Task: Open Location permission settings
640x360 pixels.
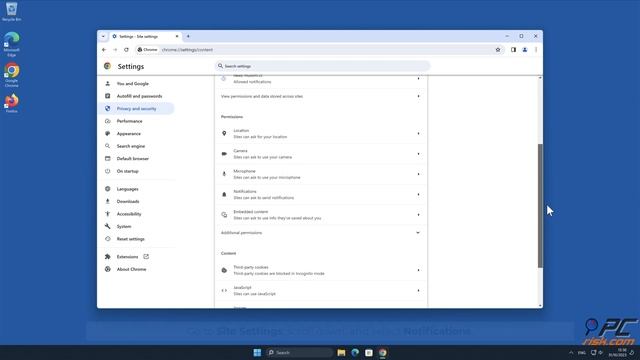Action: click(x=321, y=133)
